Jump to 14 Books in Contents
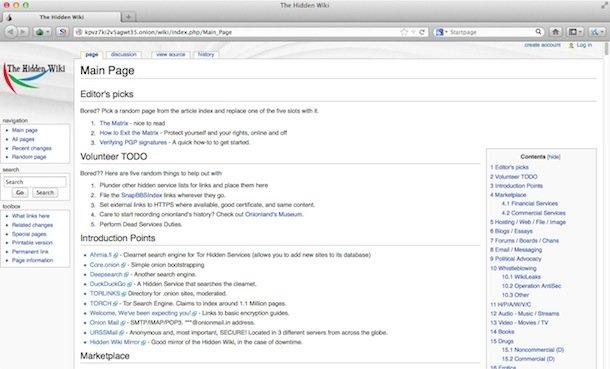The image size is (610, 369). click(x=502, y=332)
